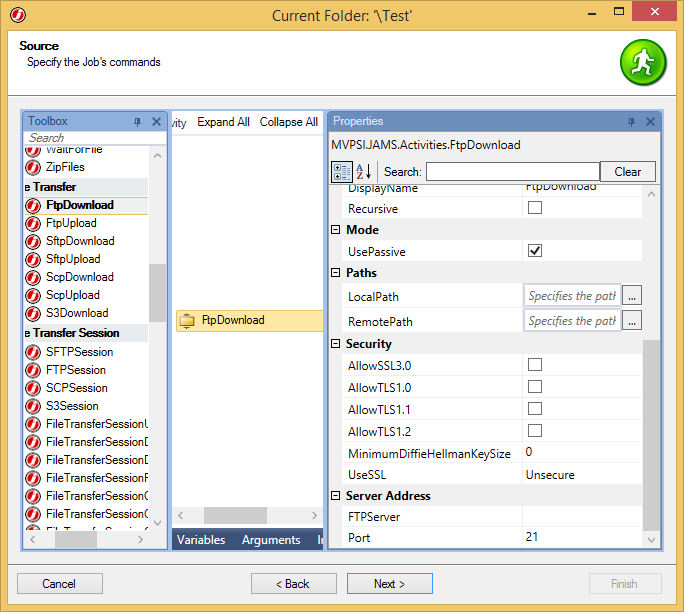Select the SftpUpload activity icon

coord(33,260)
